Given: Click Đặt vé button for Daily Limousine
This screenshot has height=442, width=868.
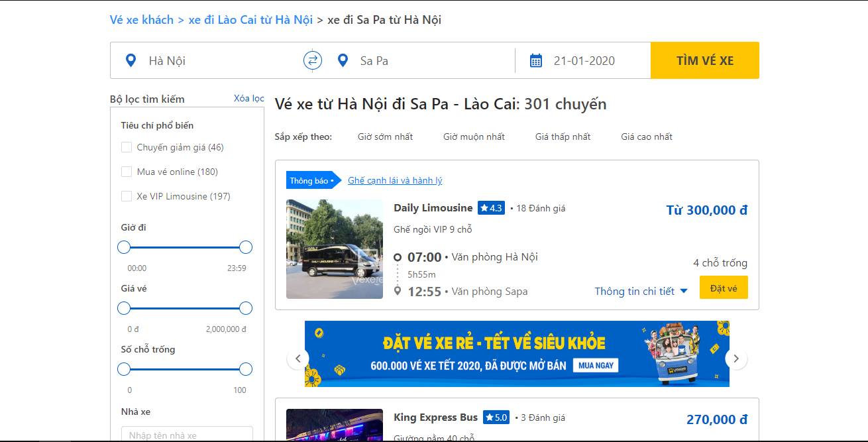Looking at the screenshot, I should [724, 287].
